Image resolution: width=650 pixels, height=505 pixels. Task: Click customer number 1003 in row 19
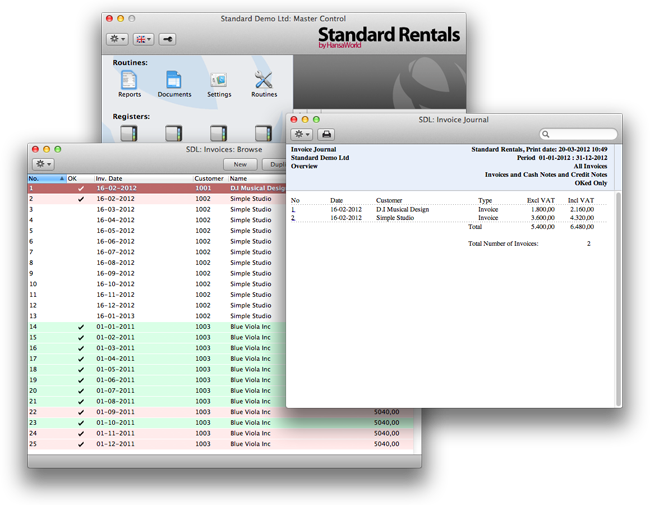(203, 380)
